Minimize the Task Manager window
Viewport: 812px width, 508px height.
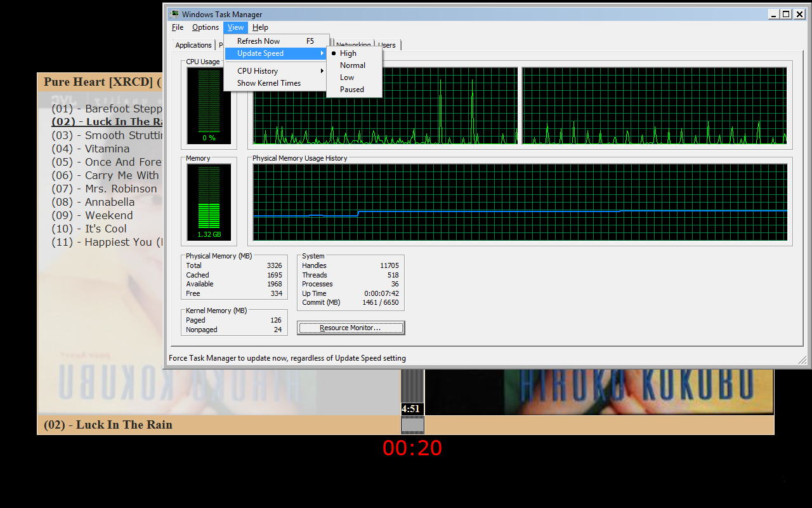774,14
